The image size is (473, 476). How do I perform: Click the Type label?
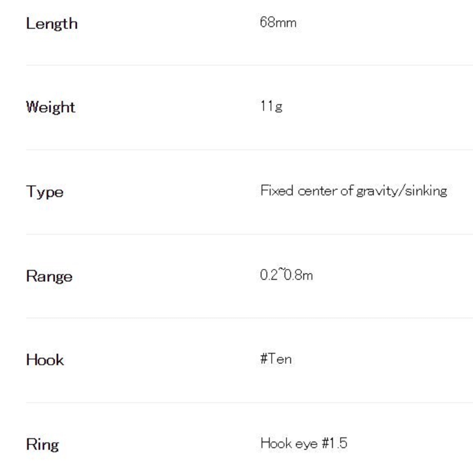click(x=45, y=192)
